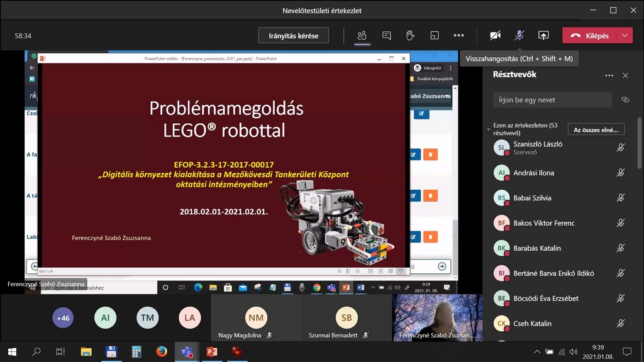Image resolution: width=644 pixels, height=362 pixels.
Task: Switch to PowerPoint taskbar icon
Action: pyautogui.click(x=211, y=352)
